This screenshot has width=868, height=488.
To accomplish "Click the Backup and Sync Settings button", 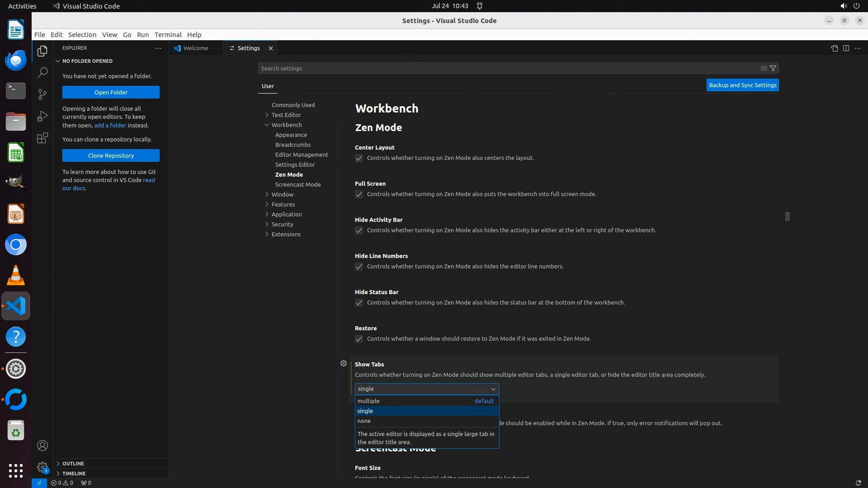I will [x=742, y=85].
